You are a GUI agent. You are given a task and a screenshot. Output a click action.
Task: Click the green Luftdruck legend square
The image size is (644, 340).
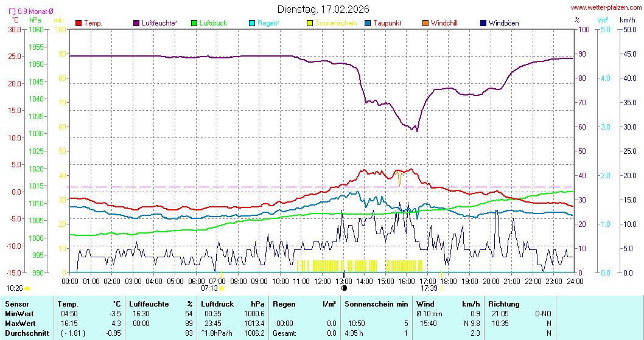[194, 23]
